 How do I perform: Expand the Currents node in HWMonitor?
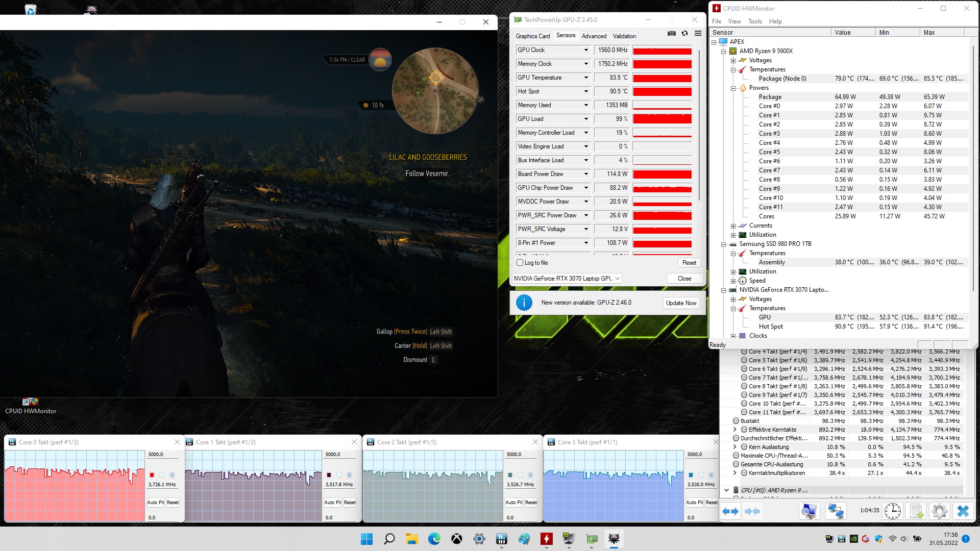click(x=733, y=226)
